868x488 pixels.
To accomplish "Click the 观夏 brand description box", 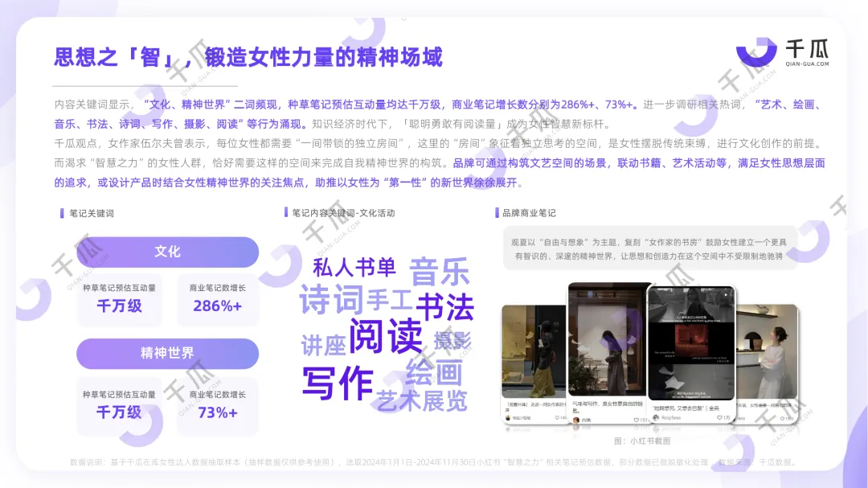I will pos(649,248).
